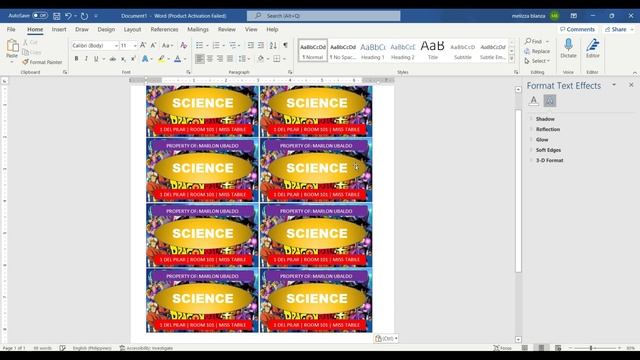The height and width of the screenshot is (360, 640).
Task: Expand the 3-D Format section
Action: tap(549, 160)
